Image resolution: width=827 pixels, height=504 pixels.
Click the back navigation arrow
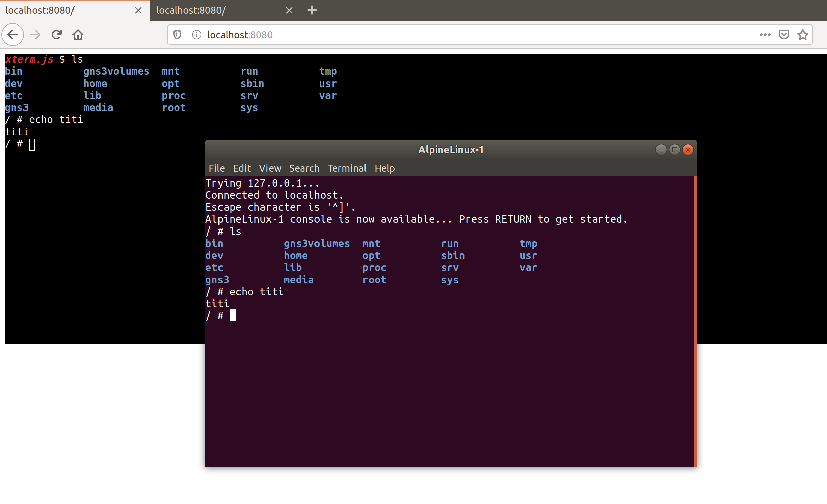tap(12, 35)
